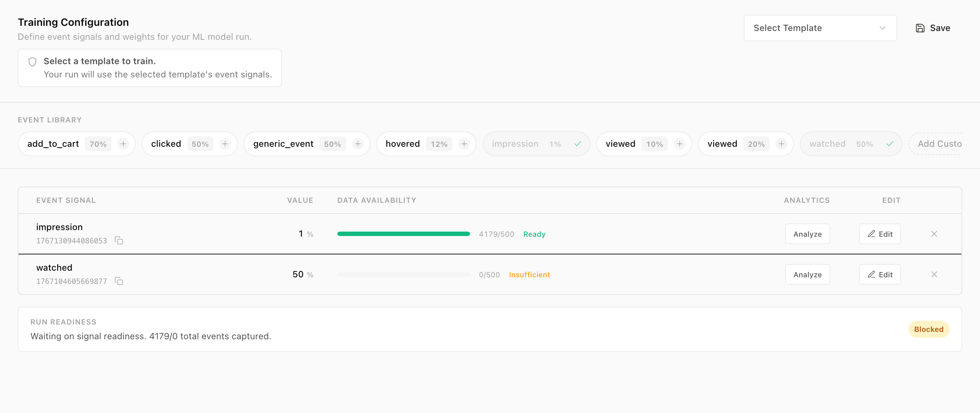Edit the watched signal

pyautogui.click(x=880, y=275)
